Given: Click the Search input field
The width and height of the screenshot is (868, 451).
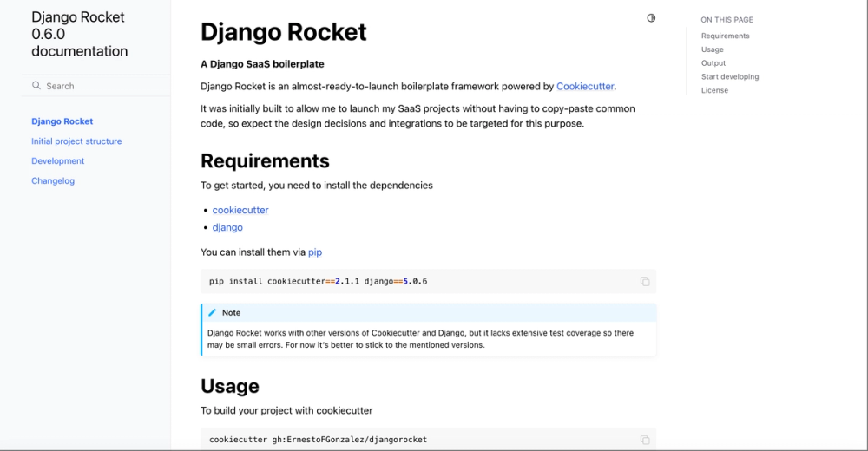Looking at the screenshot, I should click(96, 86).
